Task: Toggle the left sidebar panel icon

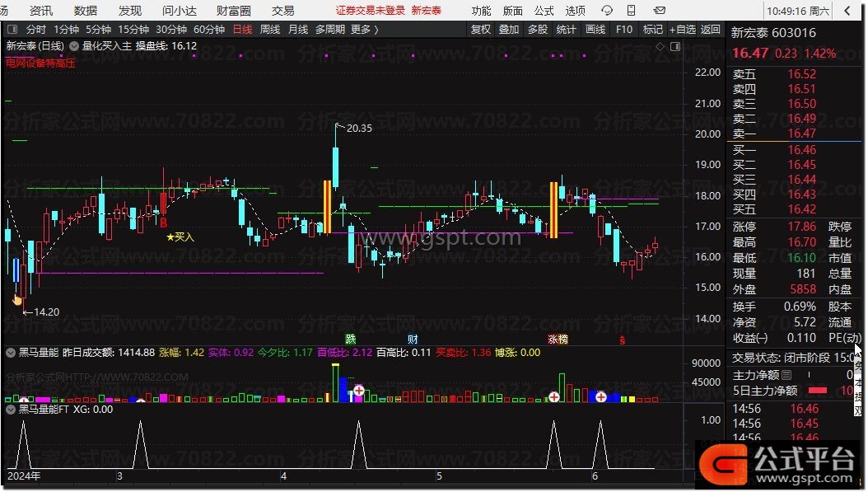Action: 12,30
